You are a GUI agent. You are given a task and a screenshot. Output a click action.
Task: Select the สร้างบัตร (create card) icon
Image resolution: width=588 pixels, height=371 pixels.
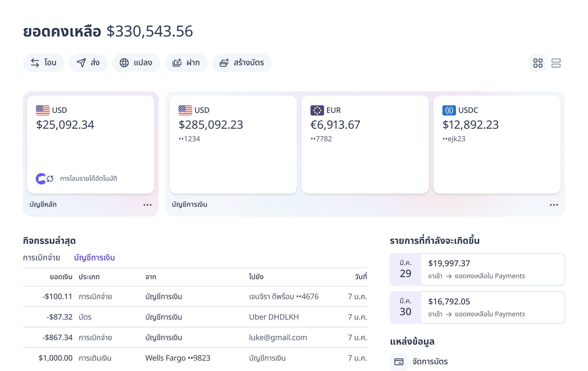click(224, 63)
